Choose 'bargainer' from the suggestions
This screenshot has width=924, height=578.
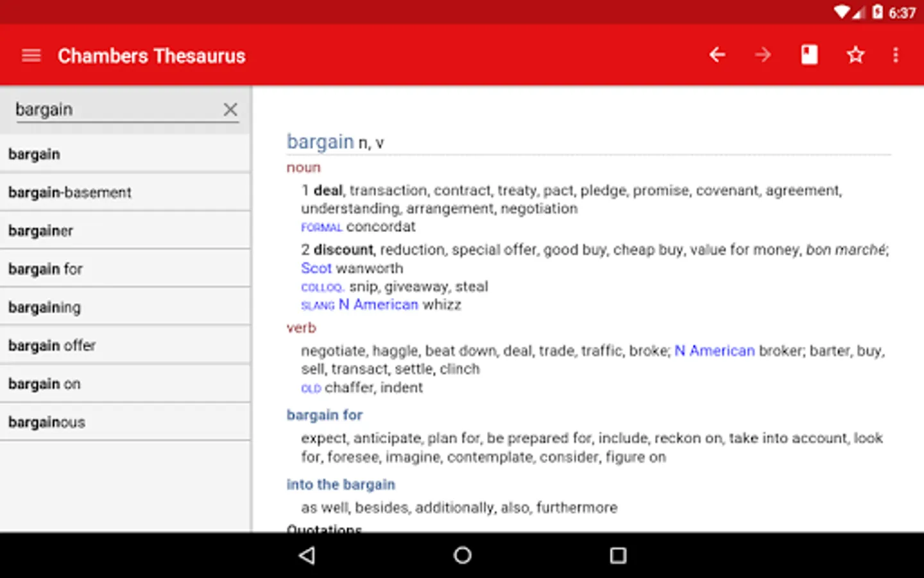[125, 231]
